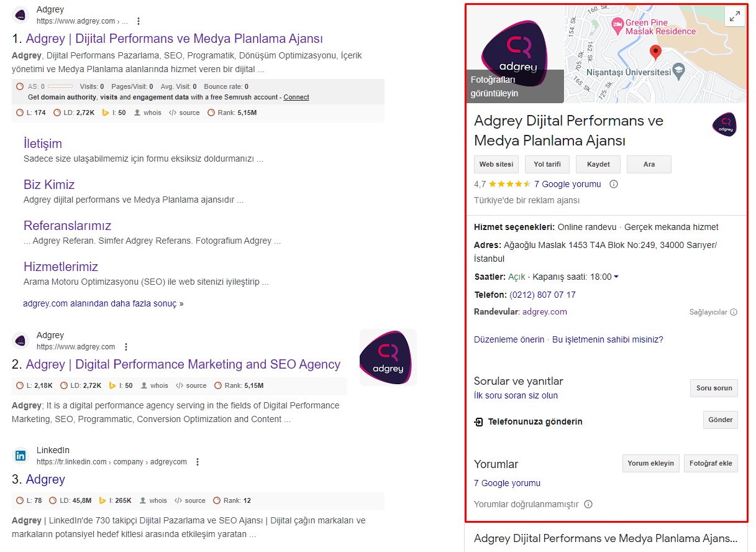The image size is (756, 552).
Task: Click İlk soru soran siz olun link
Action: coord(516,395)
